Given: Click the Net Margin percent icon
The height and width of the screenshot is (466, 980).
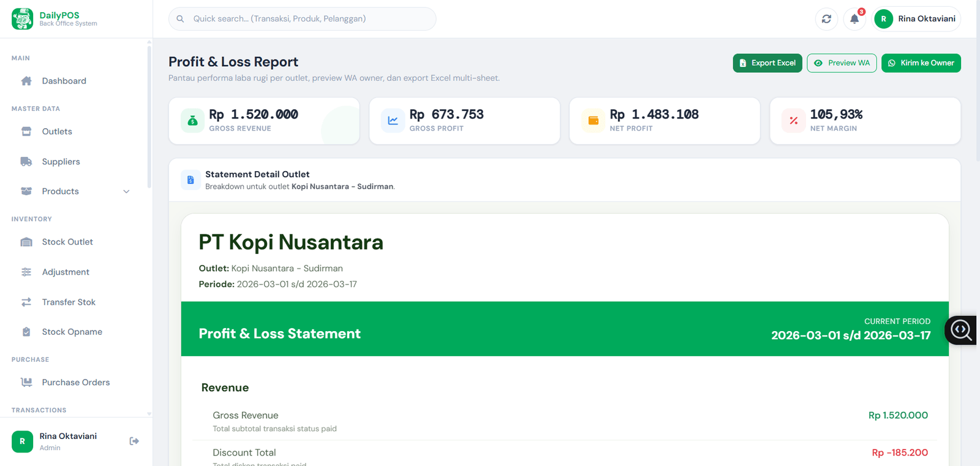Looking at the screenshot, I should coord(794,121).
